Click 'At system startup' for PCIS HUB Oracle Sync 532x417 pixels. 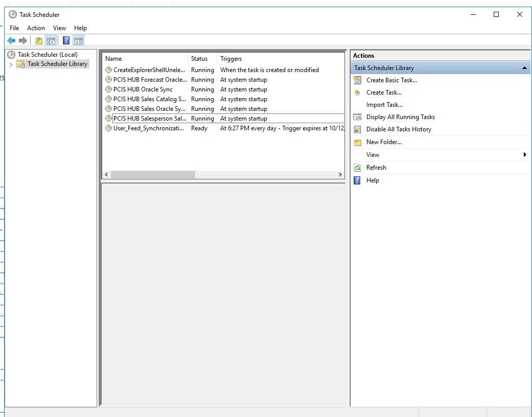(244, 89)
